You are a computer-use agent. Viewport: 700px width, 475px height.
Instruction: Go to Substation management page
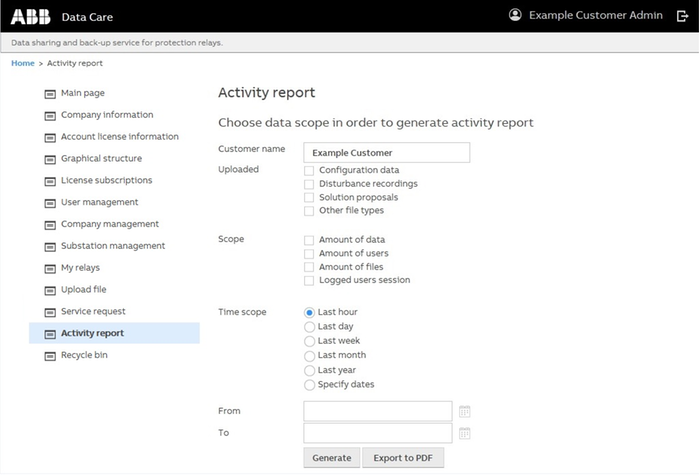click(112, 246)
